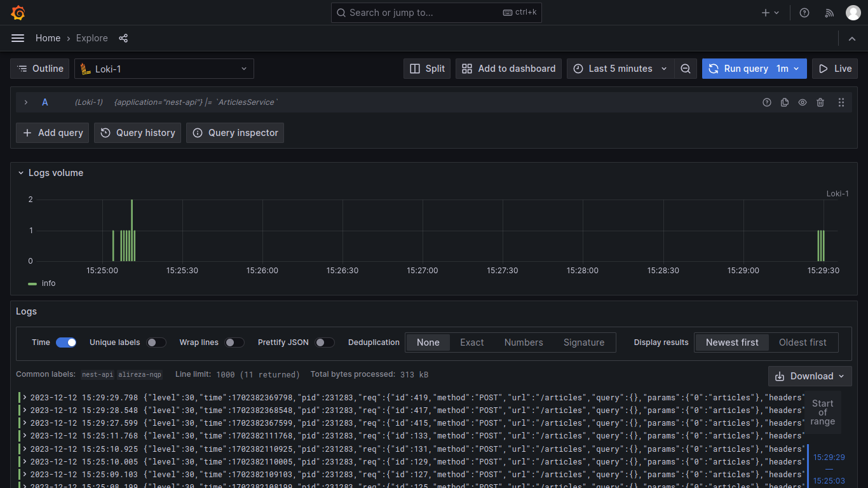Open query A help icon
This screenshot has width=868, height=488.
pyautogui.click(x=767, y=102)
